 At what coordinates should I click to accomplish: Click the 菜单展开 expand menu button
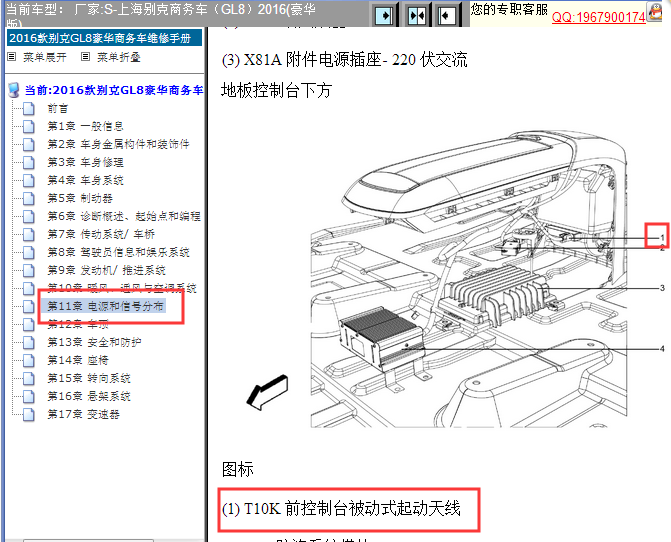pos(45,57)
